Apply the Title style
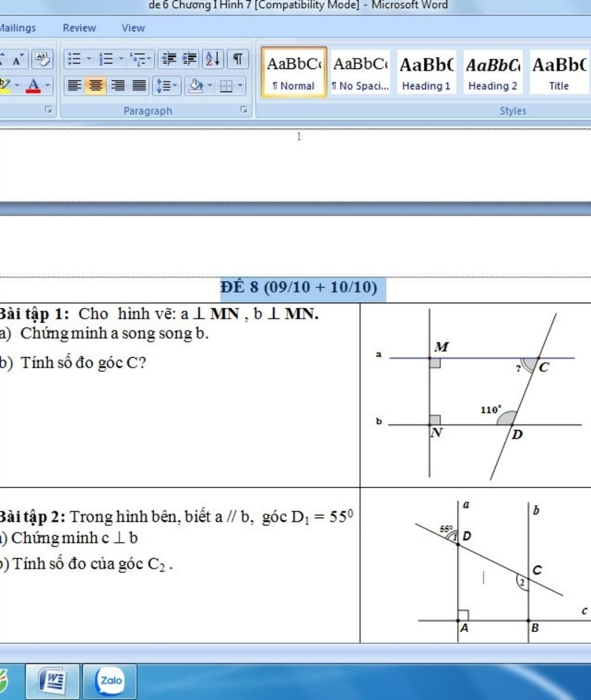 pyautogui.click(x=559, y=72)
